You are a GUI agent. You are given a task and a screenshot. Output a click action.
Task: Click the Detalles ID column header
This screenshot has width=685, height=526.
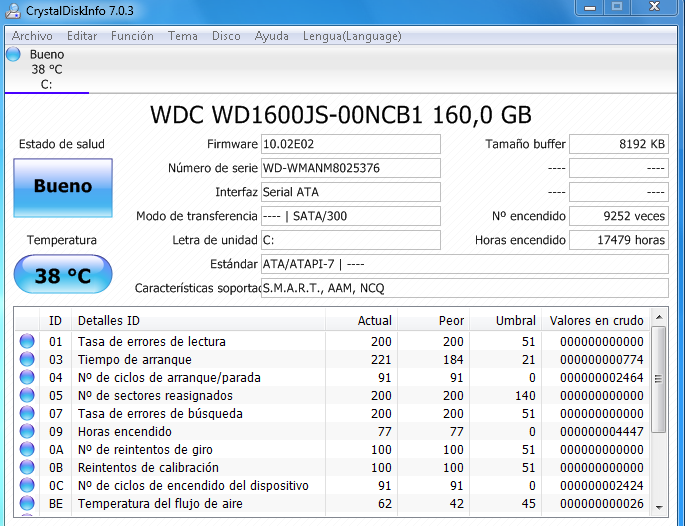point(198,321)
